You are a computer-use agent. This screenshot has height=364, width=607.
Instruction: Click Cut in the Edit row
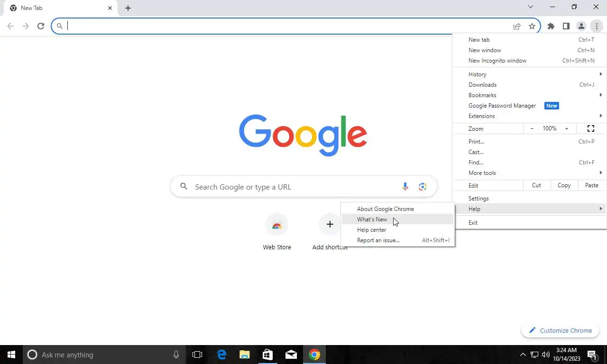536,186
